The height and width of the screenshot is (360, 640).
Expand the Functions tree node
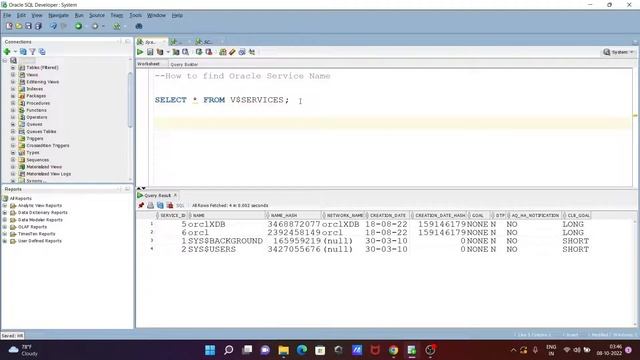(x=13, y=110)
